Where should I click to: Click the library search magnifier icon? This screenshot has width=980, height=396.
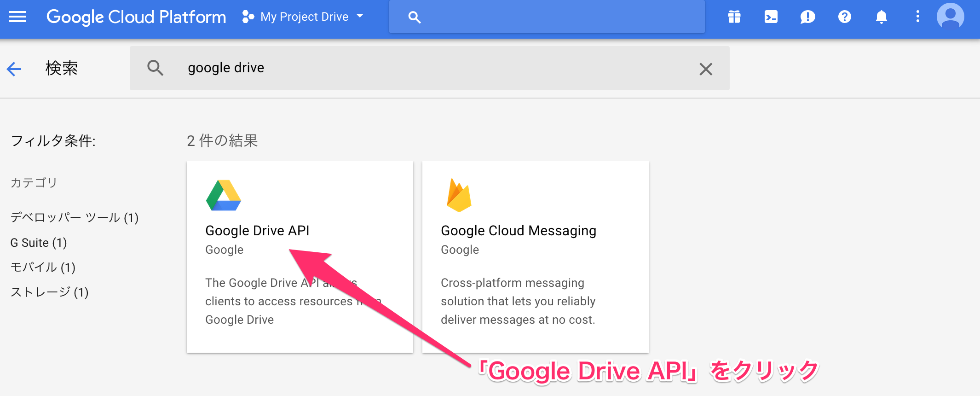point(155,68)
